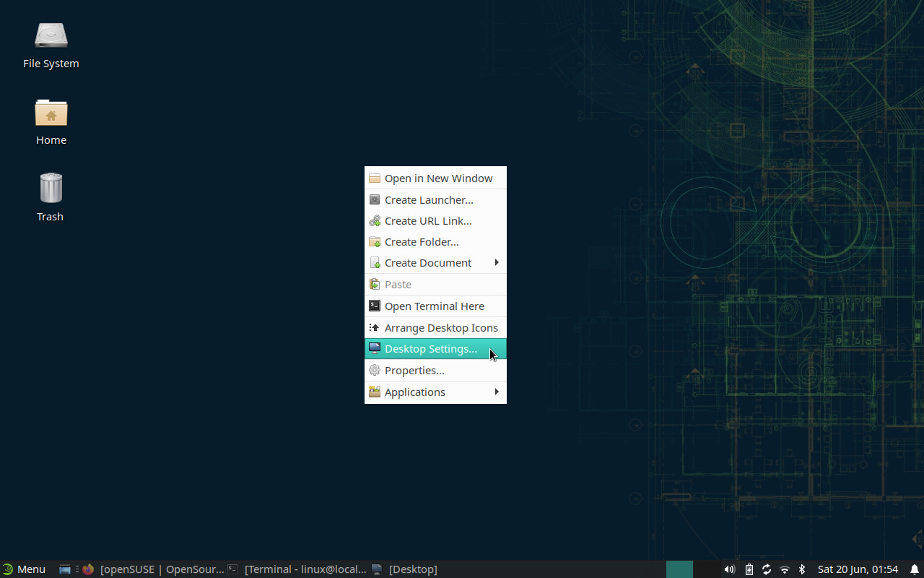Open the openSUSE Menu launcher
924x578 pixels.
(24, 569)
